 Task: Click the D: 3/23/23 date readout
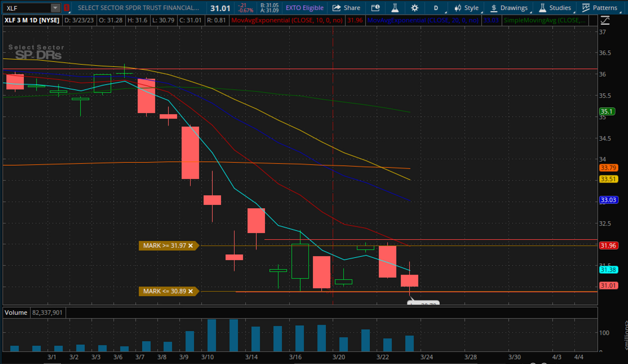[x=79, y=20]
